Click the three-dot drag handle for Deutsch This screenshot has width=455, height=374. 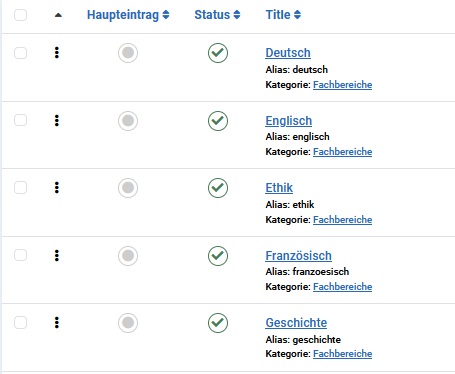tap(57, 53)
